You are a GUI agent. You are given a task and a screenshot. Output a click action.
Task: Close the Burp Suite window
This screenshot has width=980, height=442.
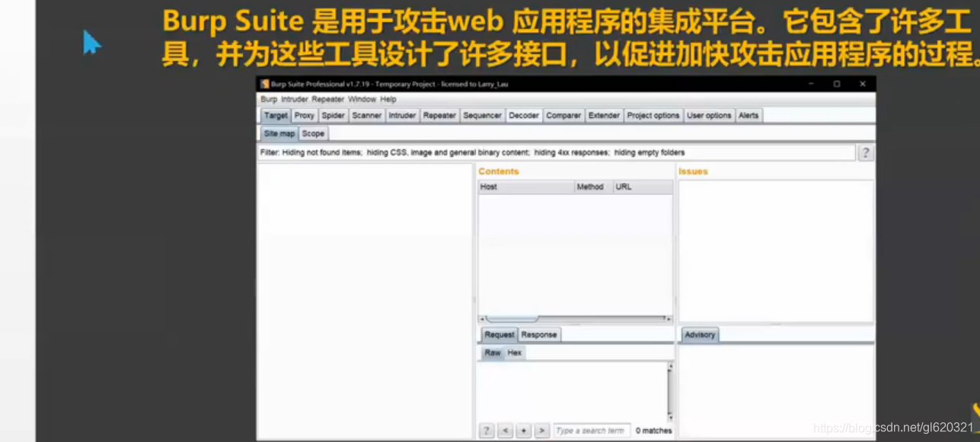(x=863, y=84)
